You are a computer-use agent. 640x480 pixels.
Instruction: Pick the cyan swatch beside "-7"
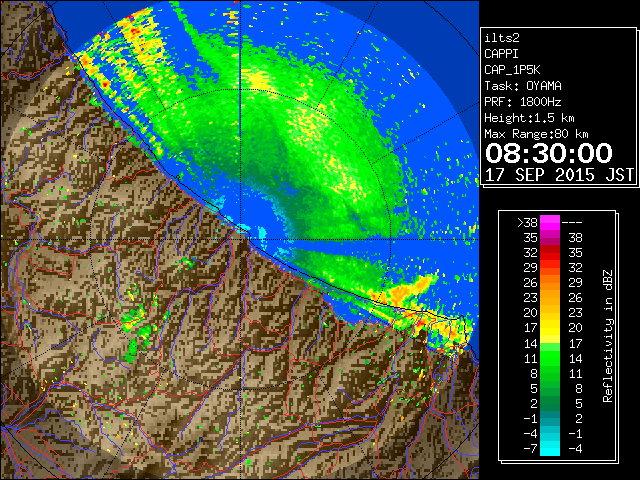[x=550, y=449]
